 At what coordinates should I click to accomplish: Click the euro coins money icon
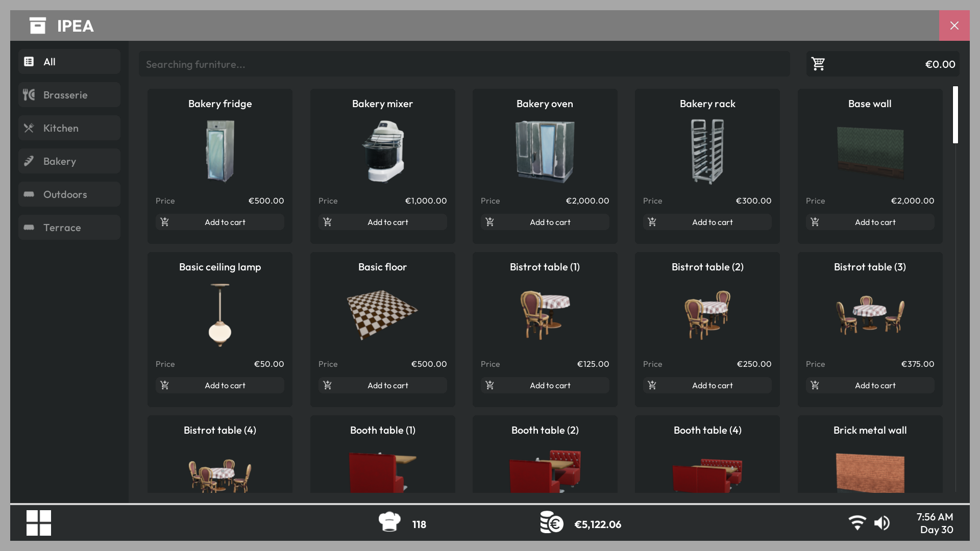(551, 522)
